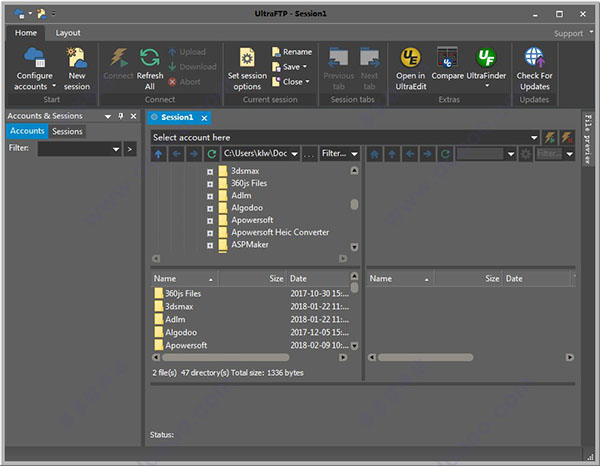600x466 pixels.
Task: Expand the 360js Files tree node
Action: [210, 184]
